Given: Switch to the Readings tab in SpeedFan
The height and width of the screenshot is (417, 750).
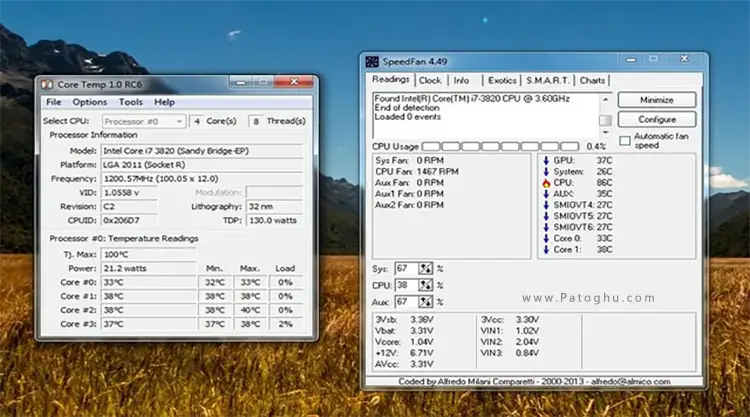Looking at the screenshot, I should point(391,79).
